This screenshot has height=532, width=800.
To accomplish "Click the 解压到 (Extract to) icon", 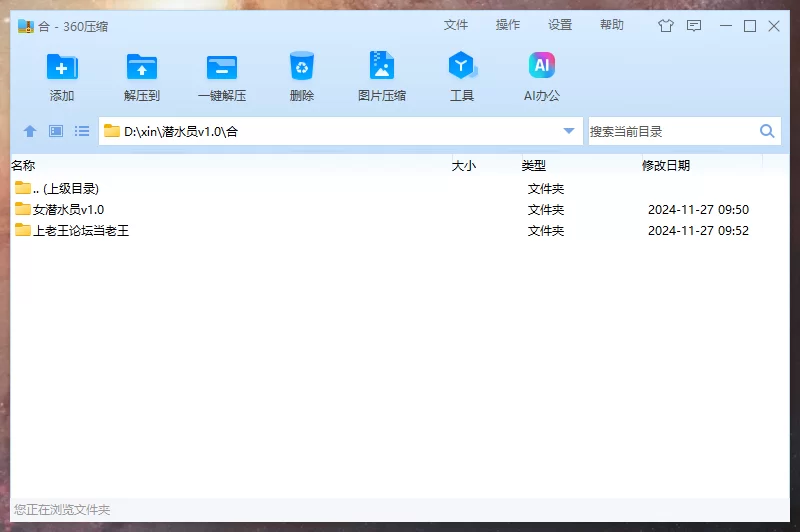I will coord(142,68).
